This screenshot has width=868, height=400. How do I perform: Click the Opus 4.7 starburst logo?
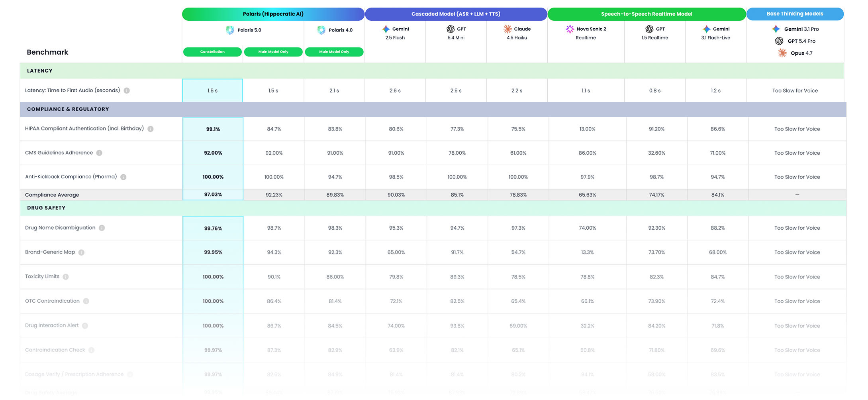click(782, 53)
